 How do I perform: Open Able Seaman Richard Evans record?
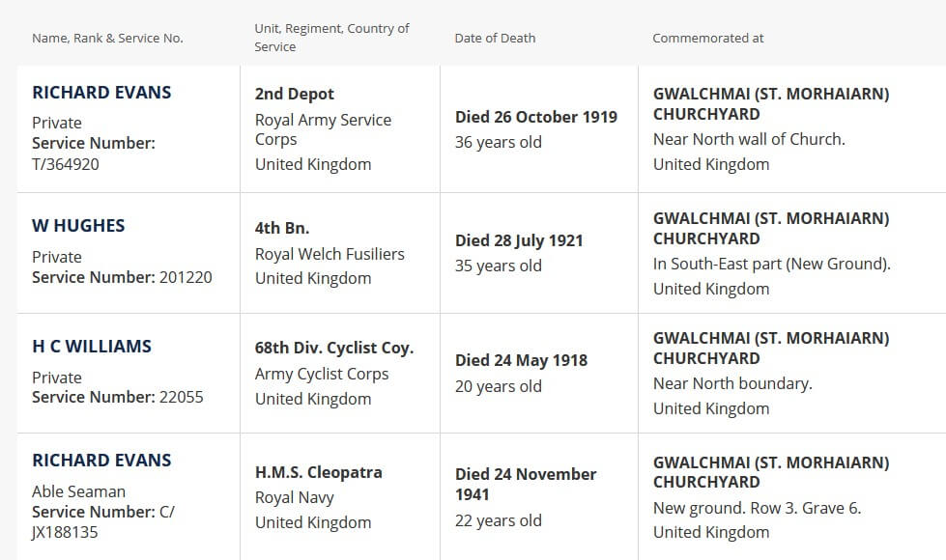click(101, 461)
